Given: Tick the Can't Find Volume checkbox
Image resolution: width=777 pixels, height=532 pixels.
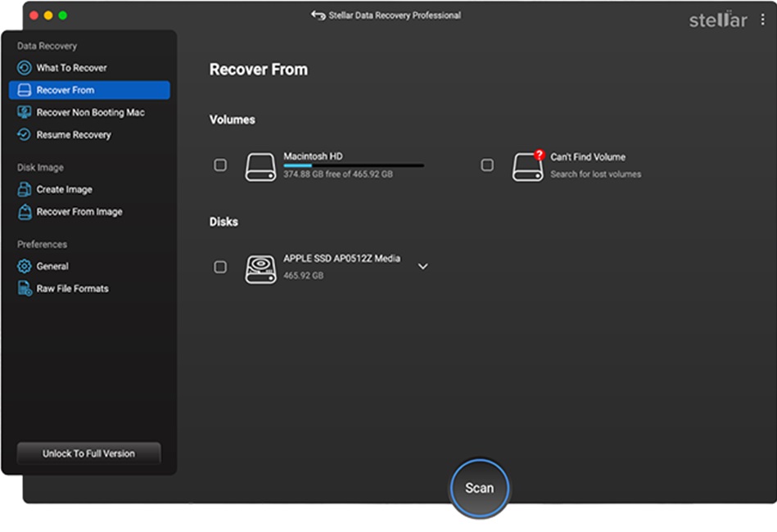Looking at the screenshot, I should pyautogui.click(x=487, y=165).
